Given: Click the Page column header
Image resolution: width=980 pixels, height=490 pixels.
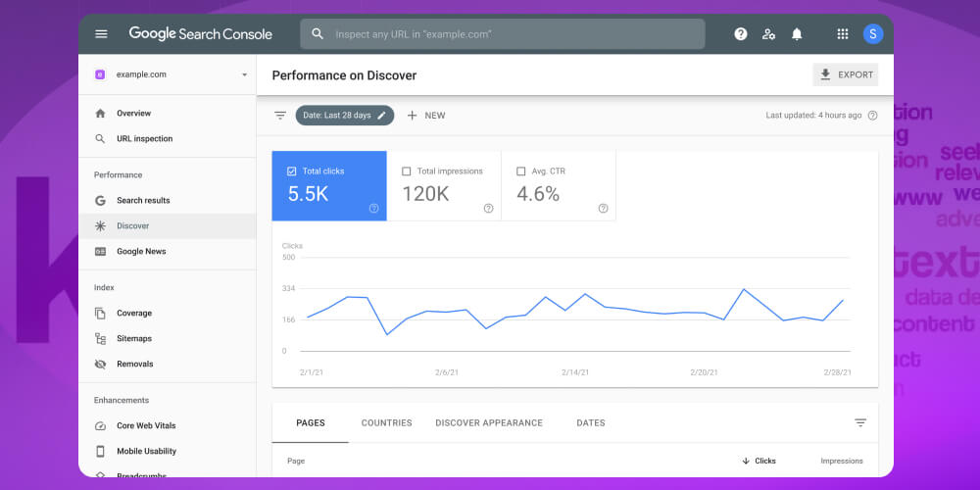Looking at the screenshot, I should click(x=296, y=462).
